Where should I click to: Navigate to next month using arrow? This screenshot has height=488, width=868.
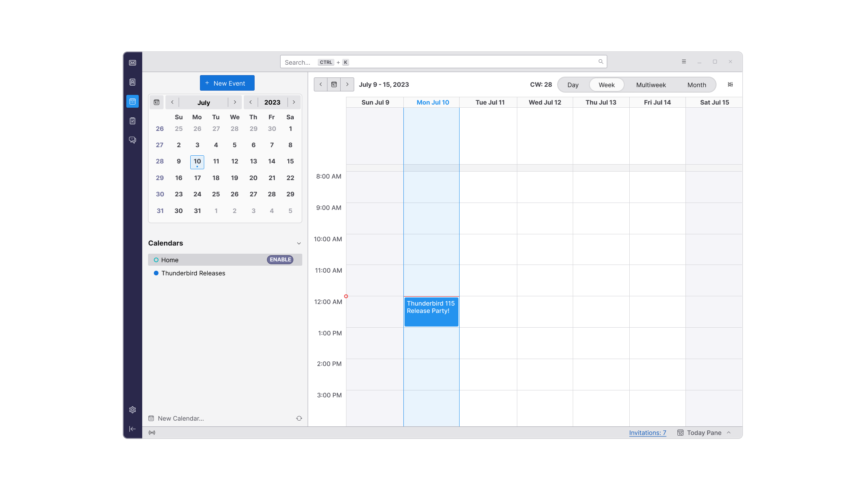pos(236,102)
